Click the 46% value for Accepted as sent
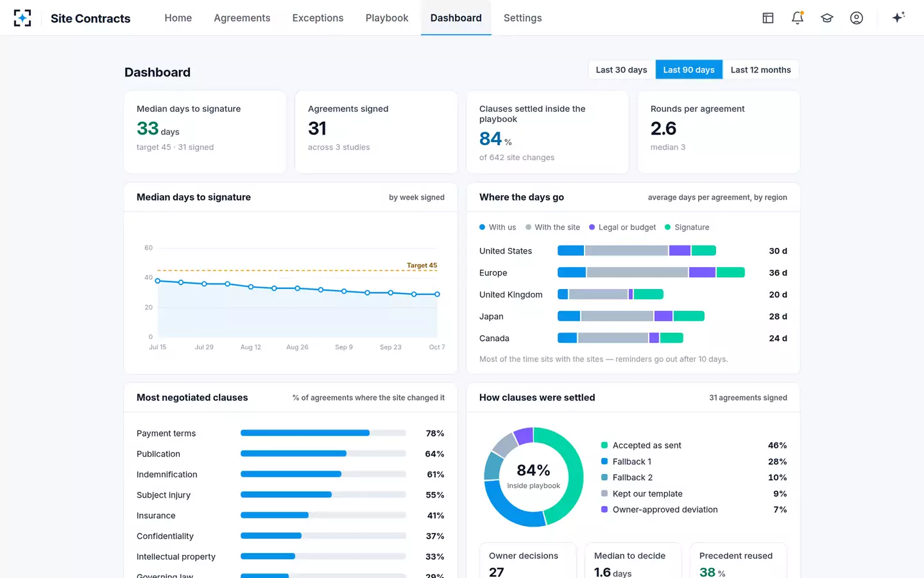This screenshot has width=924, height=578. tap(777, 445)
